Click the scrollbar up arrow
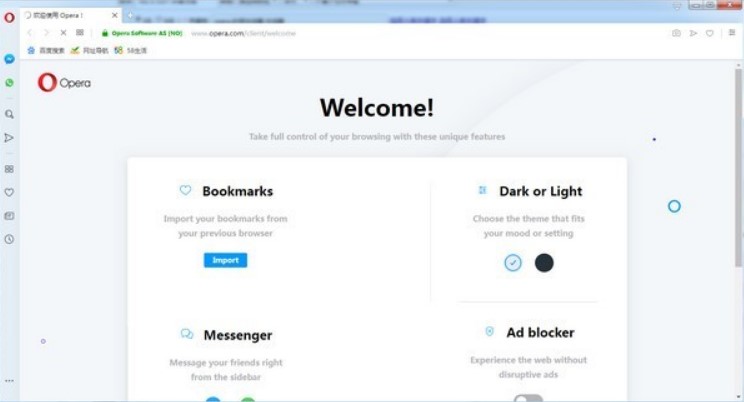This screenshot has height=402, width=744. (738, 65)
